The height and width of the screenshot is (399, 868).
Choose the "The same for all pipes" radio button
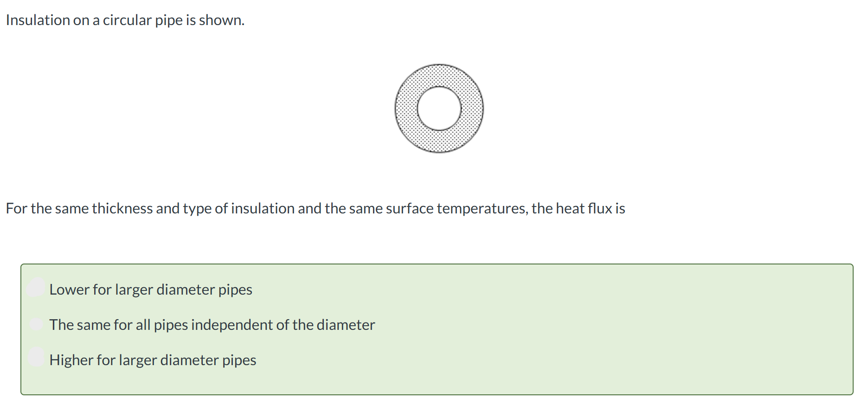coord(36,324)
